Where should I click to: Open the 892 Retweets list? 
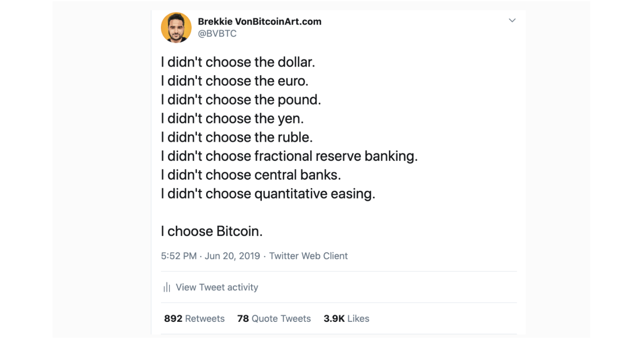[x=194, y=319]
